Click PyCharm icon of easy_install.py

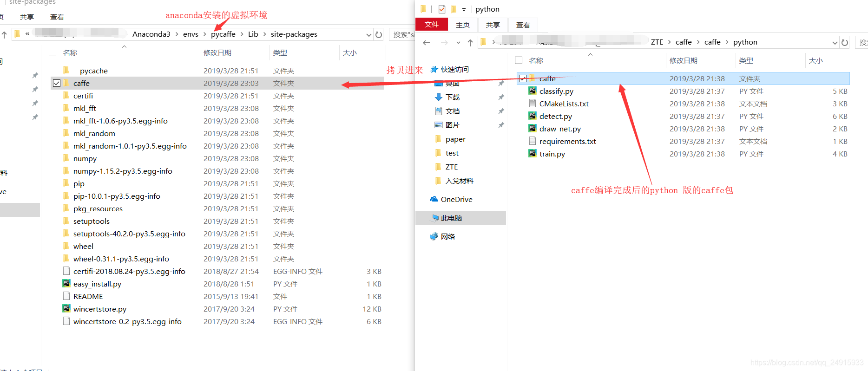click(x=66, y=284)
